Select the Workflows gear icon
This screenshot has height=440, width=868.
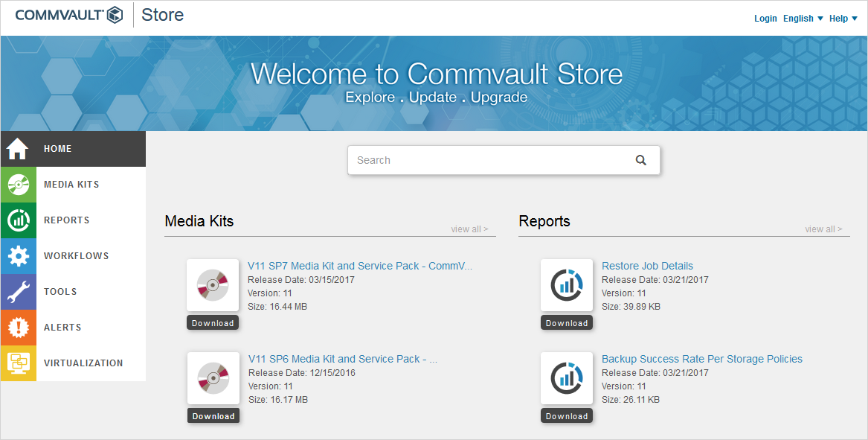[18, 256]
